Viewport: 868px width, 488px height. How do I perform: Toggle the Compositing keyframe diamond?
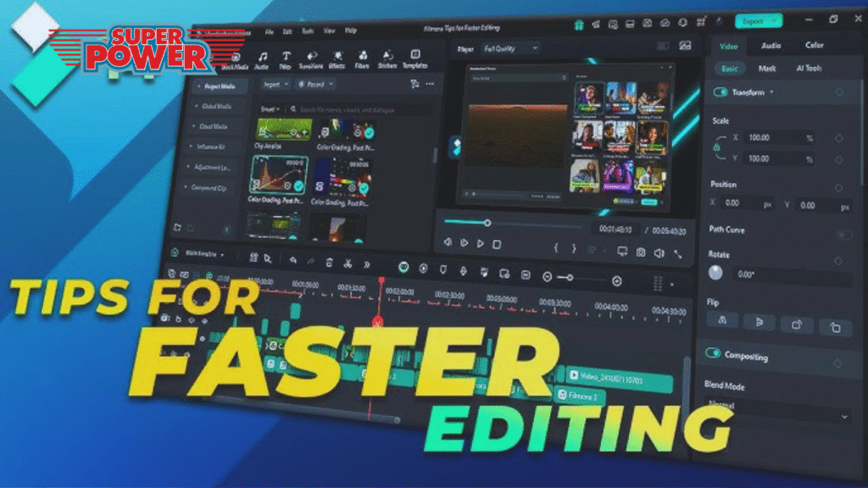point(837,363)
